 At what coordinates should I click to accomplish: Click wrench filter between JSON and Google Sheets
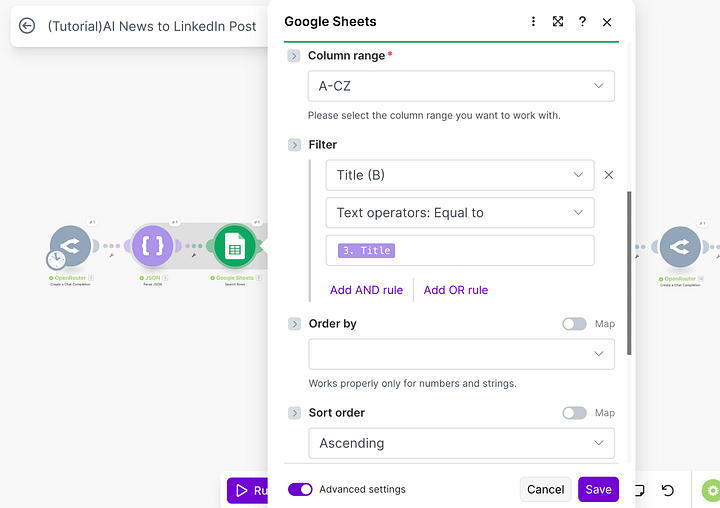[193, 255]
